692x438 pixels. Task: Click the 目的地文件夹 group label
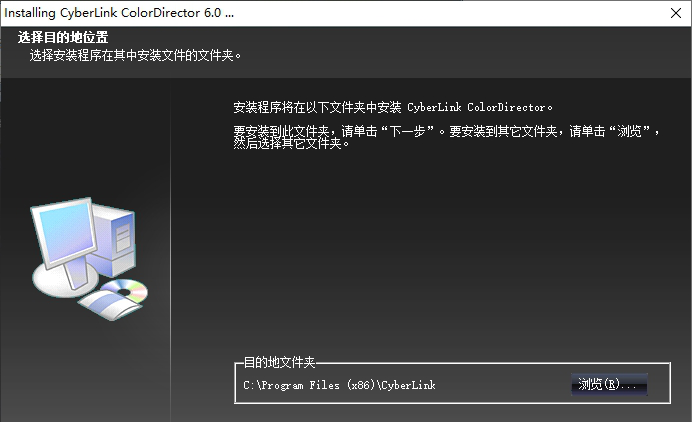point(279,362)
